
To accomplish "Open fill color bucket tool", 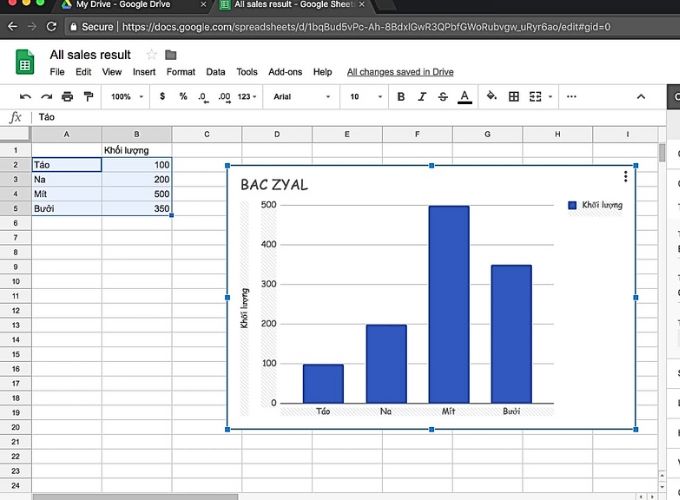I will [x=492, y=96].
